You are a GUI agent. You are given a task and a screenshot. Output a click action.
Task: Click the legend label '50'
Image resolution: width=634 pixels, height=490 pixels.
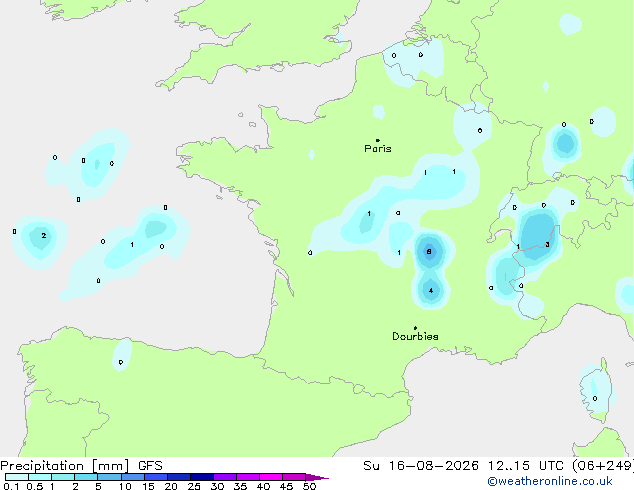[x=309, y=486]
